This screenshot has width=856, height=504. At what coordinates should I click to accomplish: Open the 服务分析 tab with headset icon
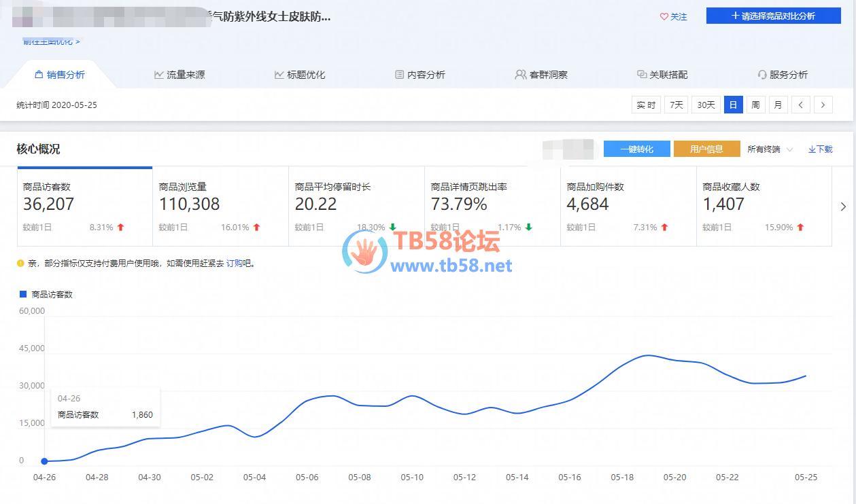point(783,75)
